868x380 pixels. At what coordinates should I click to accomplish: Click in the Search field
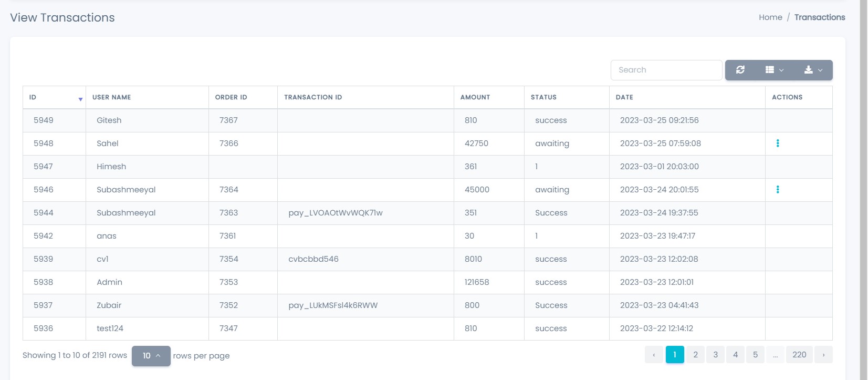click(666, 70)
